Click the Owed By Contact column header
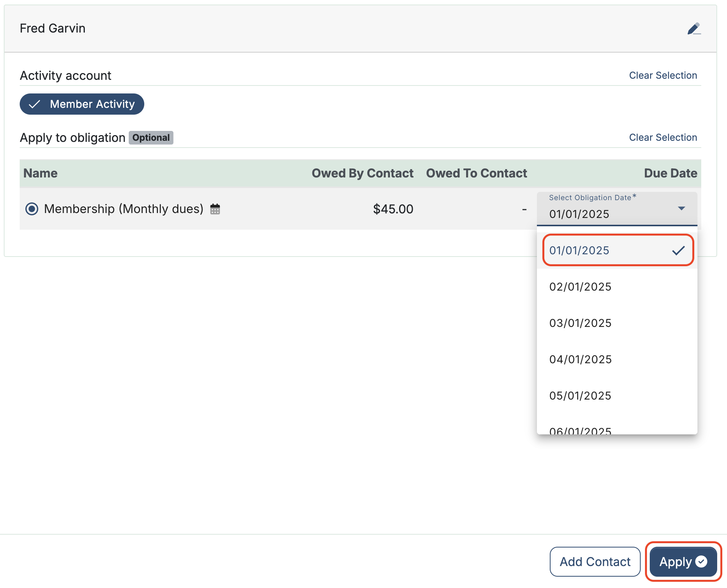 coord(362,173)
